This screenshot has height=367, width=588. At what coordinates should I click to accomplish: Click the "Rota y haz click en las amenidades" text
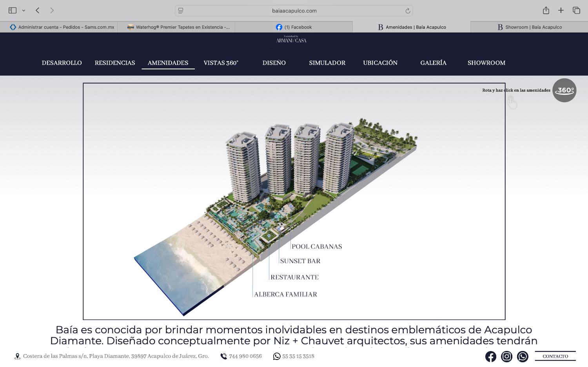(516, 90)
